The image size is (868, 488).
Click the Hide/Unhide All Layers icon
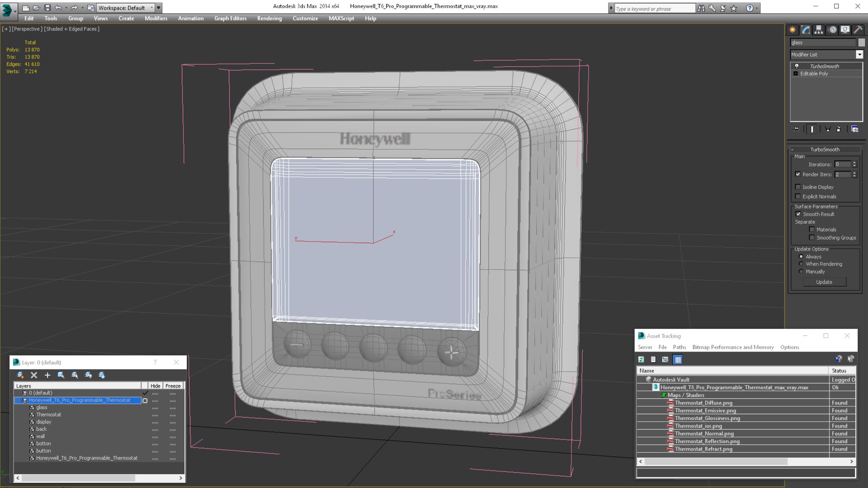pos(88,375)
